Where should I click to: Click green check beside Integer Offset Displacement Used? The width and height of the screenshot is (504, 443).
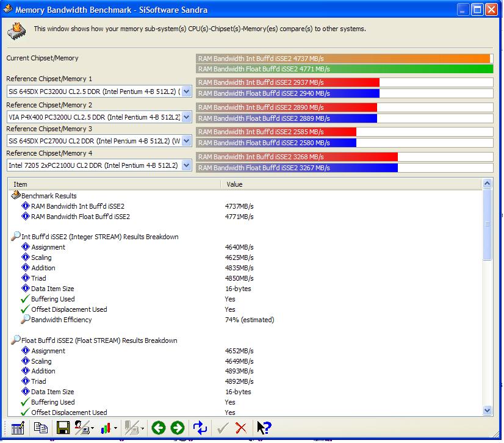[25, 309]
